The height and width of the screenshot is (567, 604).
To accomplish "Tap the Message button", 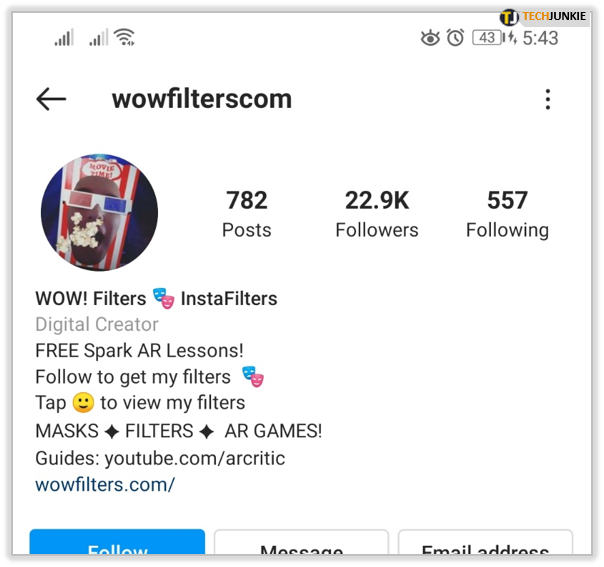I will (301, 542).
